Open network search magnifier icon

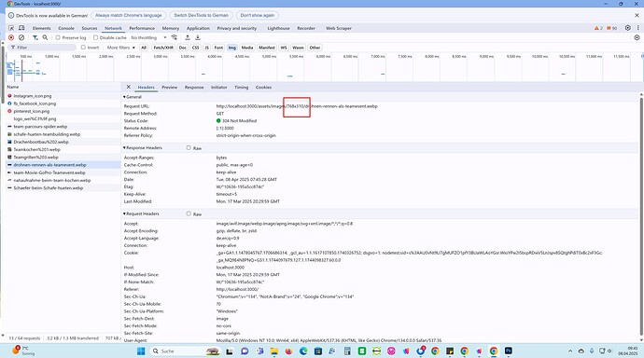pyautogui.click(x=45, y=37)
